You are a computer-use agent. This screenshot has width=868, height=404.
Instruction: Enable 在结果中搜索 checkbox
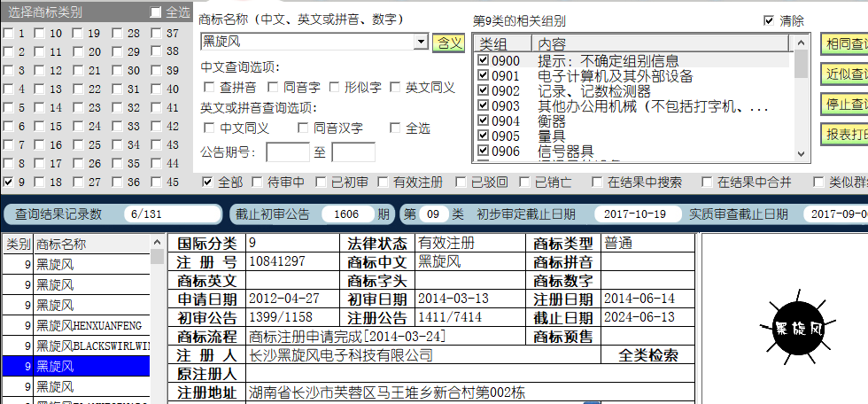pyautogui.click(x=597, y=183)
